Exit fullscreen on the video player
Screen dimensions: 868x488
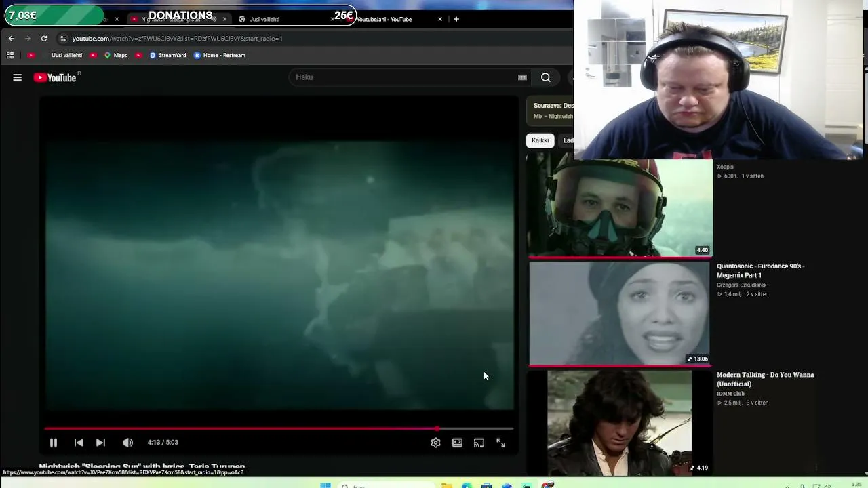point(500,443)
